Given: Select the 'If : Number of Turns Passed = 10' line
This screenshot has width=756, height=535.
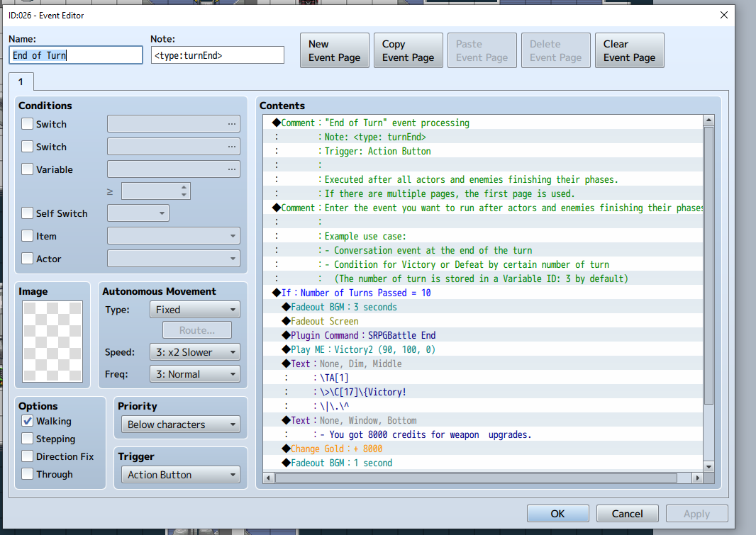Looking at the screenshot, I should (x=483, y=293).
